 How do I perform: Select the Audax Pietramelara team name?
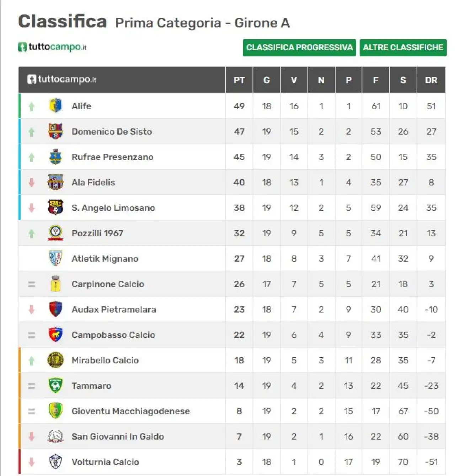(114, 310)
